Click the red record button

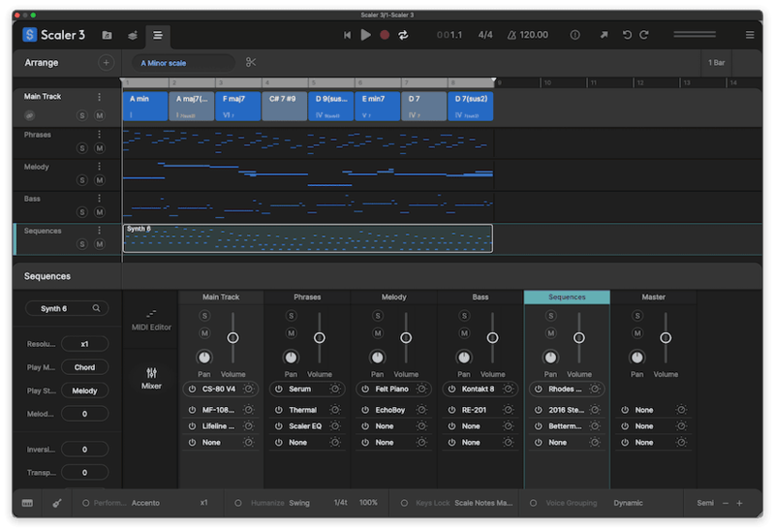[385, 35]
